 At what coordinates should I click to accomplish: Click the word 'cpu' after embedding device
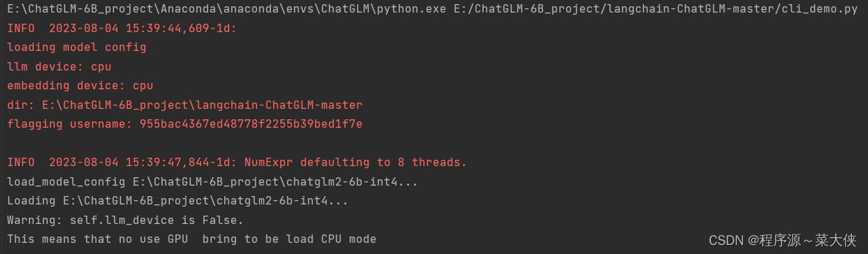142,86
